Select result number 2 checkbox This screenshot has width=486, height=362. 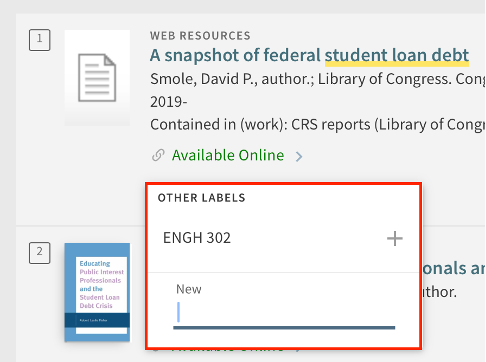click(40, 253)
